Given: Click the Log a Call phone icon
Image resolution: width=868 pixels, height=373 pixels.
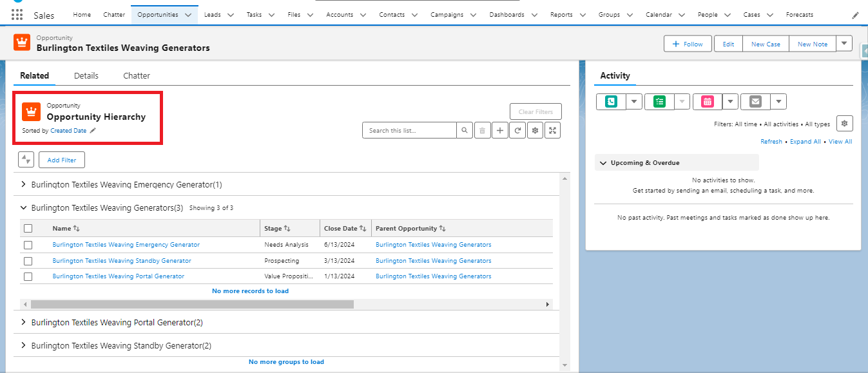Looking at the screenshot, I should pyautogui.click(x=611, y=101).
